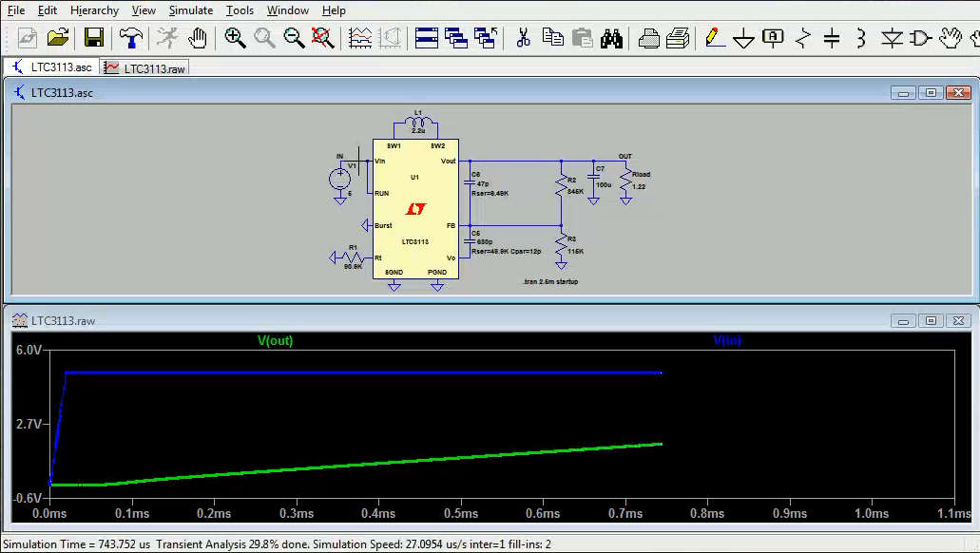Open the Simulate menu
980x553 pixels.
coord(191,10)
